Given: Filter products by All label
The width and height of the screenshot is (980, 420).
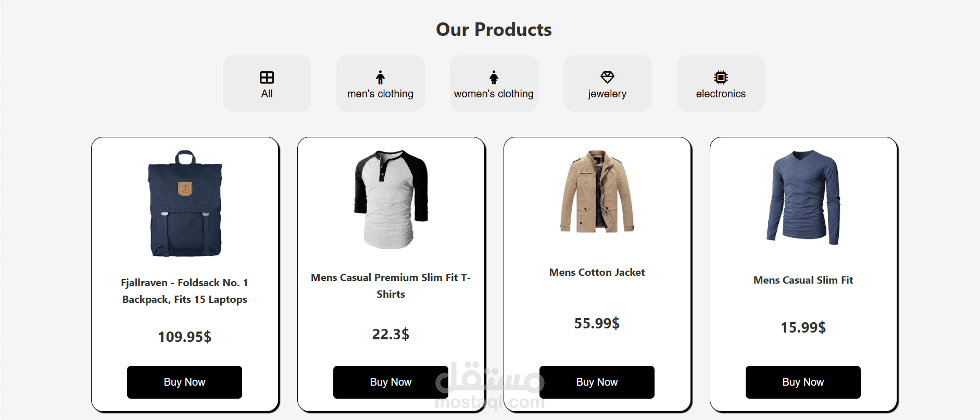Looking at the screenshot, I should point(267,94).
